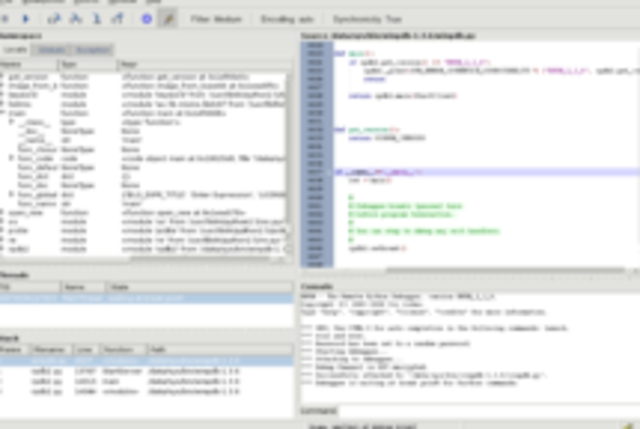
Task: Click the encryption lock status bar icon
Action: click(629, 426)
